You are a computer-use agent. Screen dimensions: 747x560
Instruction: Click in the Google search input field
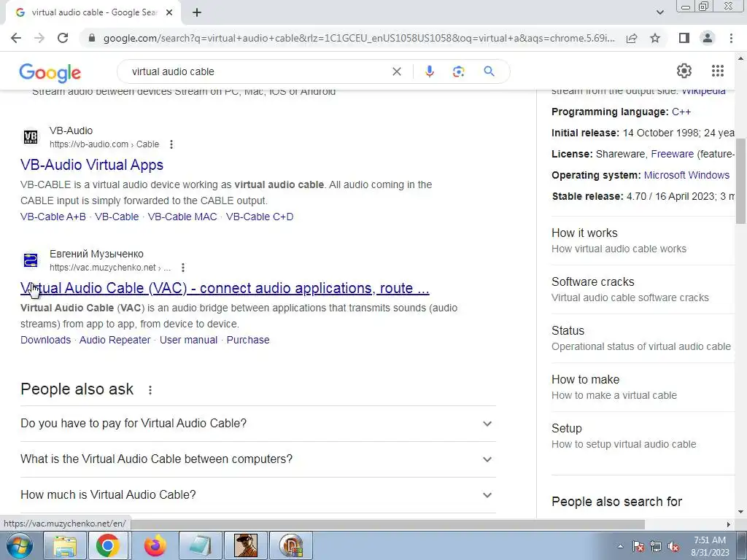[x=258, y=71]
